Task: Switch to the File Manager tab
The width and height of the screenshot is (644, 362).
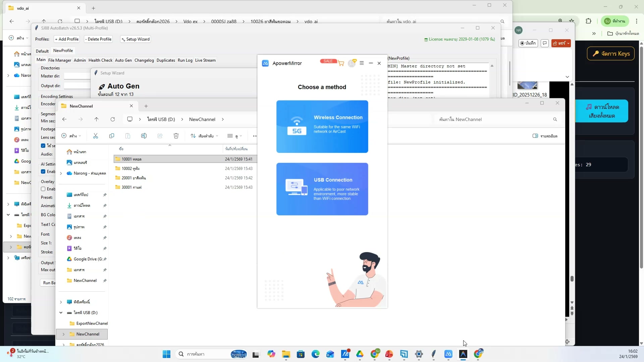Action: [59, 60]
